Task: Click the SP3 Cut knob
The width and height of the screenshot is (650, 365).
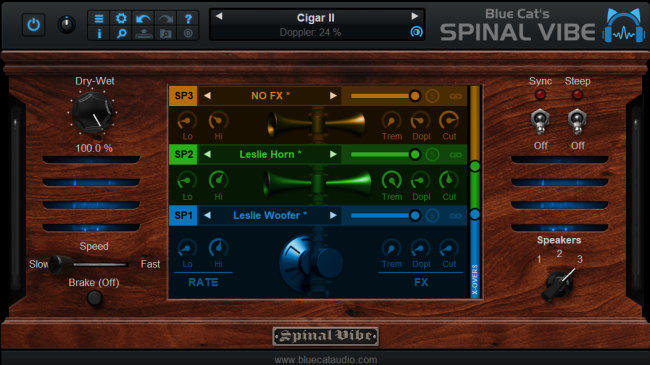Action: tap(449, 121)
